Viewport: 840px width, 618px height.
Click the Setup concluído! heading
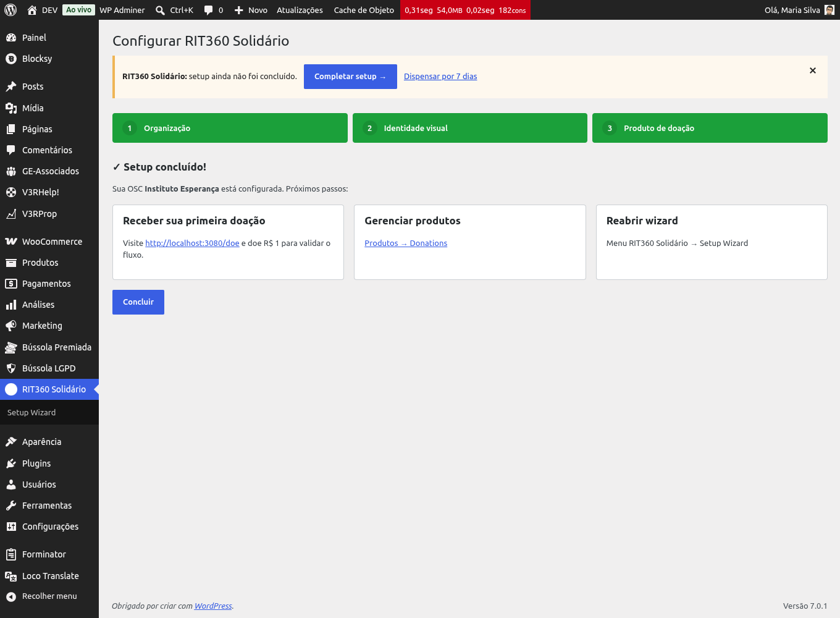tap(159, 167)
